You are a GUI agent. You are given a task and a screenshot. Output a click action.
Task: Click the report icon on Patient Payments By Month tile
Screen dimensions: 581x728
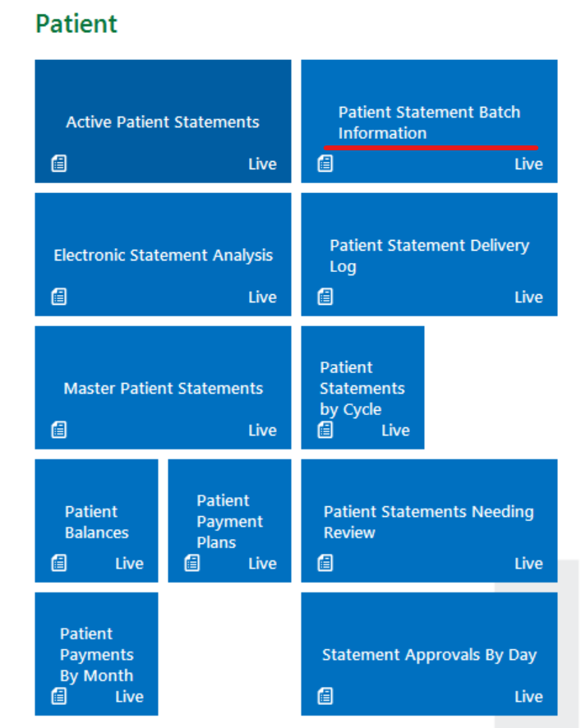59,697
